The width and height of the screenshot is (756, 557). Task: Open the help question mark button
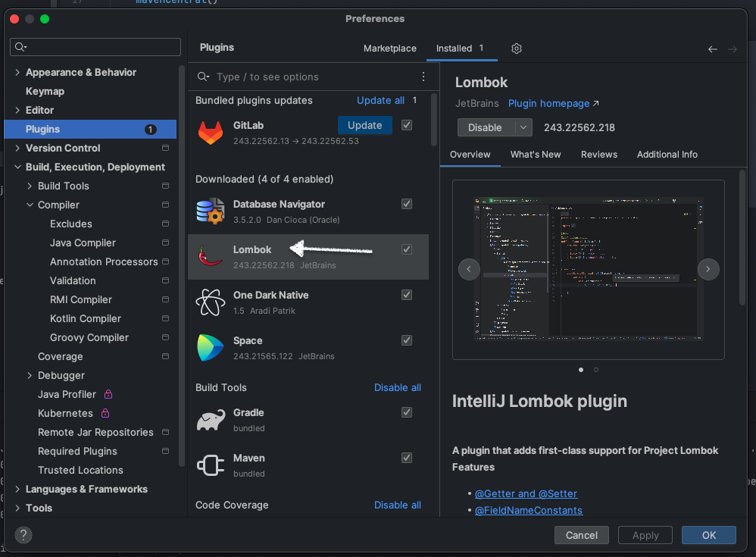click(23, 535)
